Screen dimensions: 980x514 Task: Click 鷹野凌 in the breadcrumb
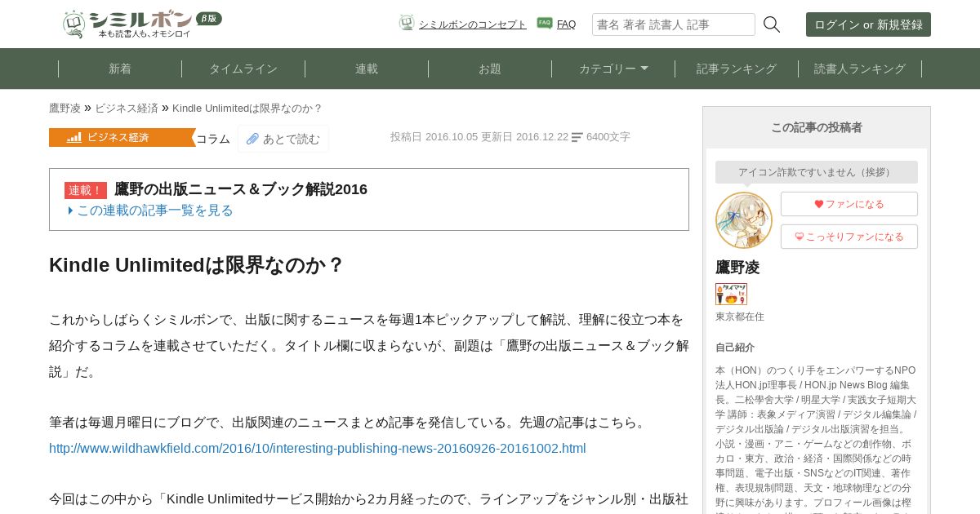pos(65,108)
